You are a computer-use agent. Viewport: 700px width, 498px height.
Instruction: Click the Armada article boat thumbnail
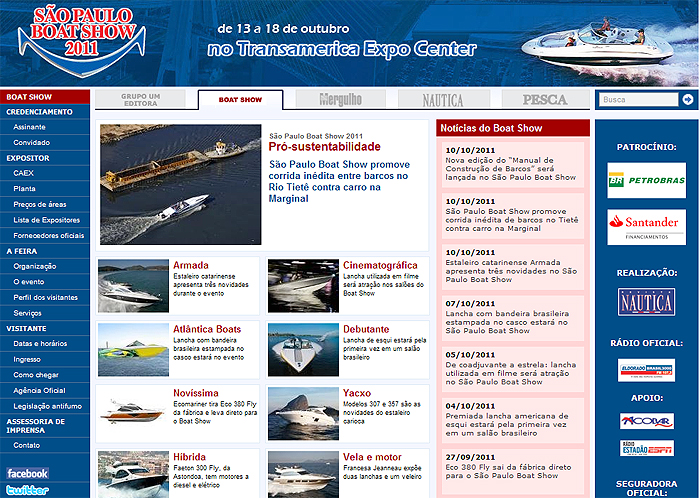(133, 286)
